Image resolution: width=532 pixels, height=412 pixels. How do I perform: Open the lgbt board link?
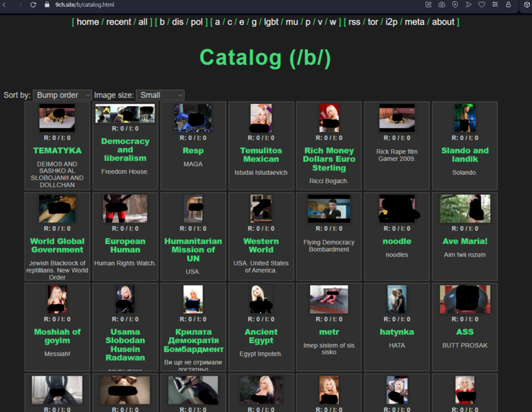(271, 22)
